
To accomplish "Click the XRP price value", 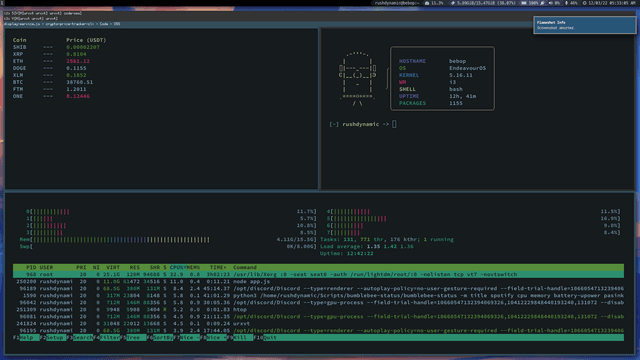I will click(76, 54).
